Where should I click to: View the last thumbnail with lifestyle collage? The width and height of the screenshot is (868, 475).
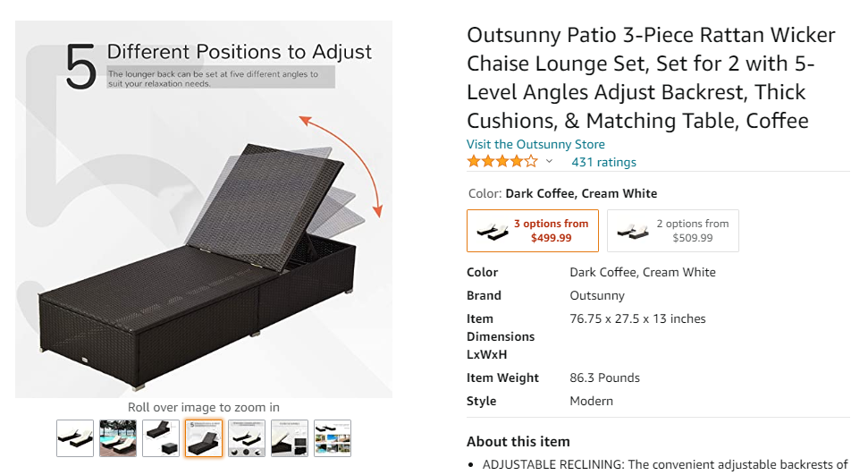click(x=333, y=438)
